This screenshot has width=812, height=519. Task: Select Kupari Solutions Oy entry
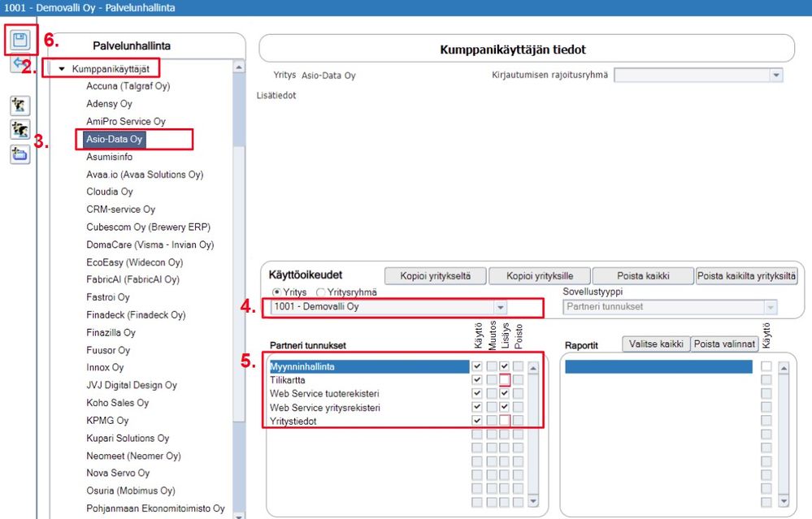(128, 439)
